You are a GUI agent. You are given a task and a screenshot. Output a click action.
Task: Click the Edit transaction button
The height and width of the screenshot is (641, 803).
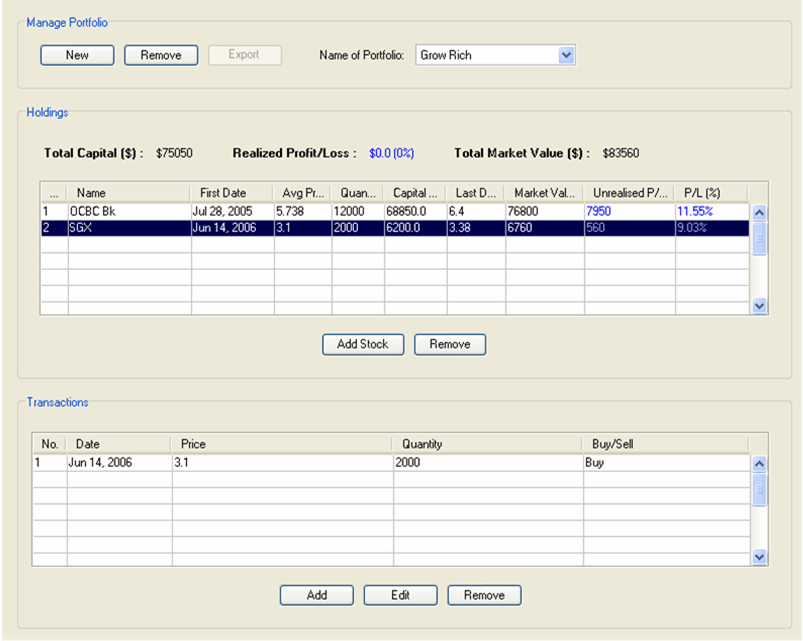tap(401, 595)
